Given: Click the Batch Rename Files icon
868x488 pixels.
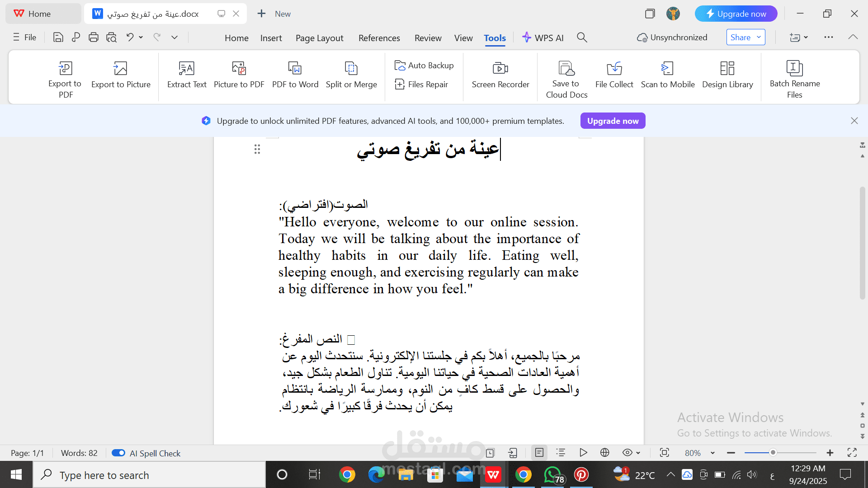Looking at the screenshot, I should 794,69.
